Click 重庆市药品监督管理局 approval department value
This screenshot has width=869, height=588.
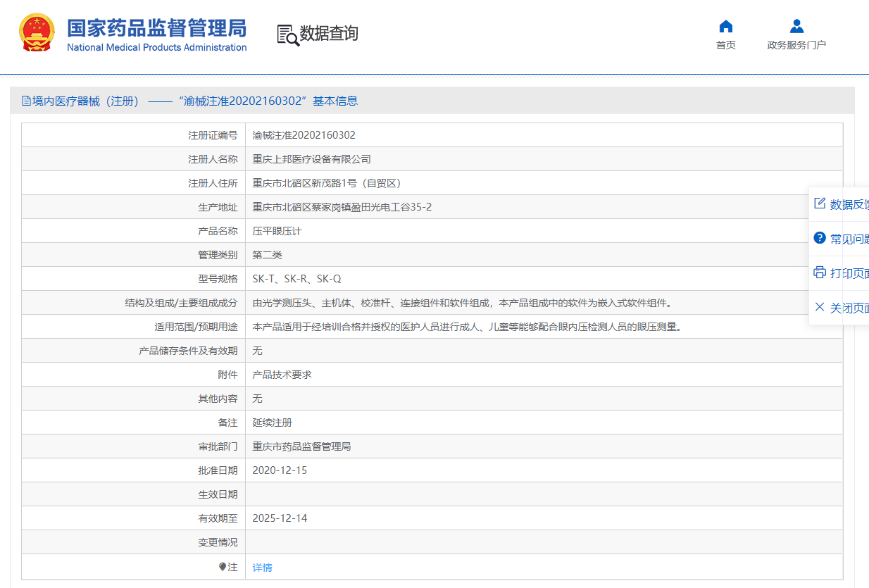click(x=302, y=446)
